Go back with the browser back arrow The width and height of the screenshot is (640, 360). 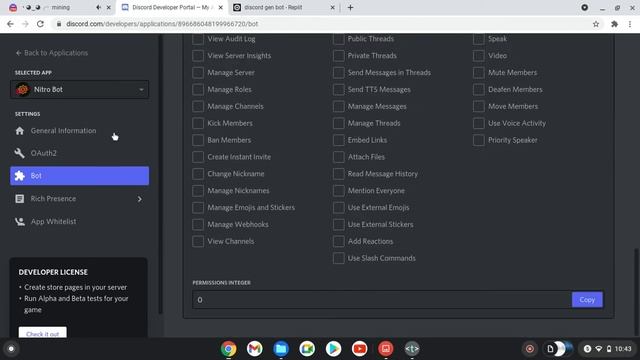(10, 24)
